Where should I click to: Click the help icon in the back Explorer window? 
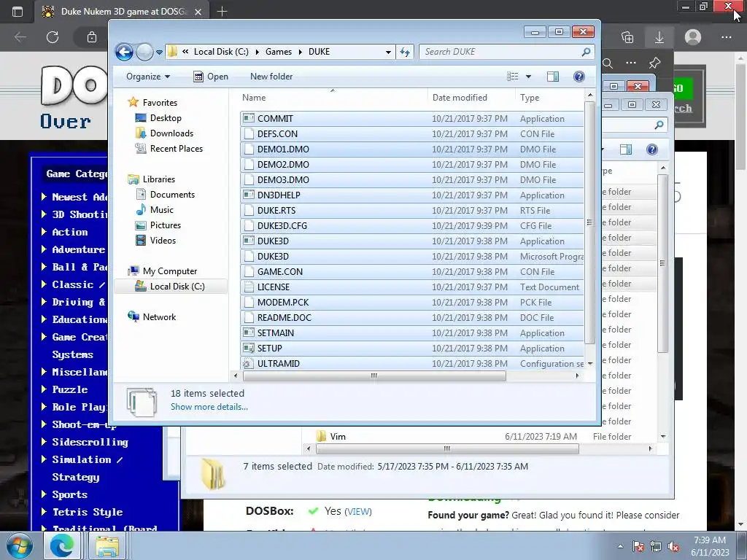(x=651, y=149)
